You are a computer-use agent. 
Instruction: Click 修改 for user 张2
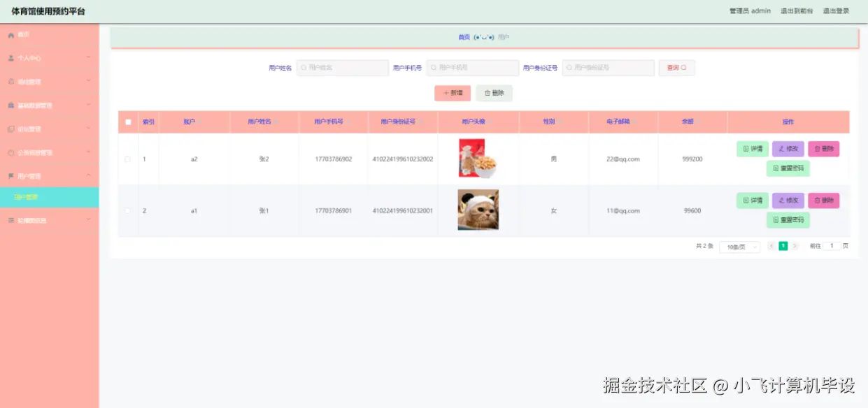pos(788,149)
